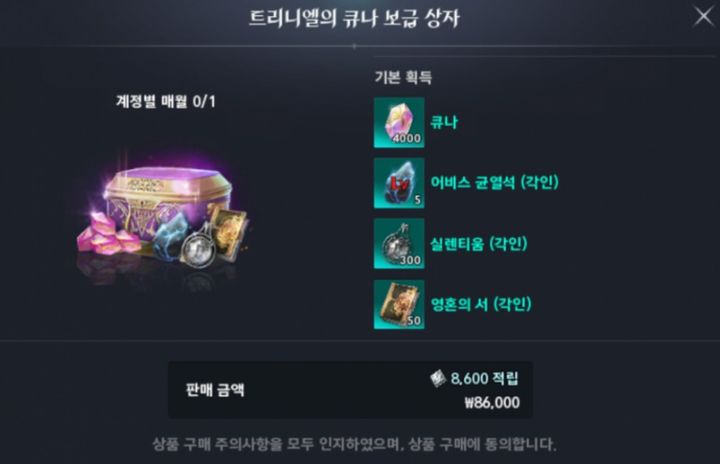Screen dimensions: 720x464
Task: Click the 큐나 item name label
Action: pos(444,123)
